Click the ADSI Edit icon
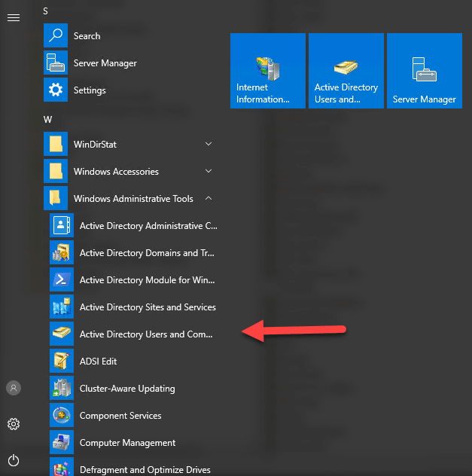This screenshot has width=472, height=476. tap(62, 361)
